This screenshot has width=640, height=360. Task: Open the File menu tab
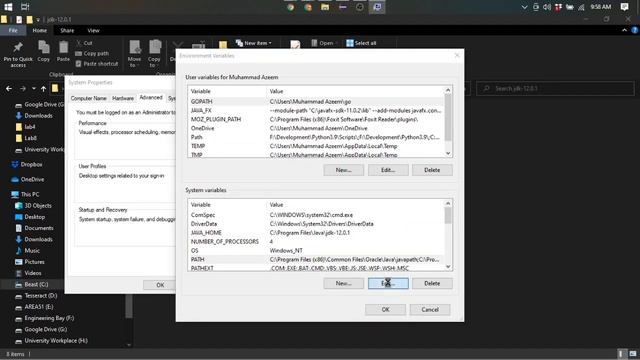(13, 30)
